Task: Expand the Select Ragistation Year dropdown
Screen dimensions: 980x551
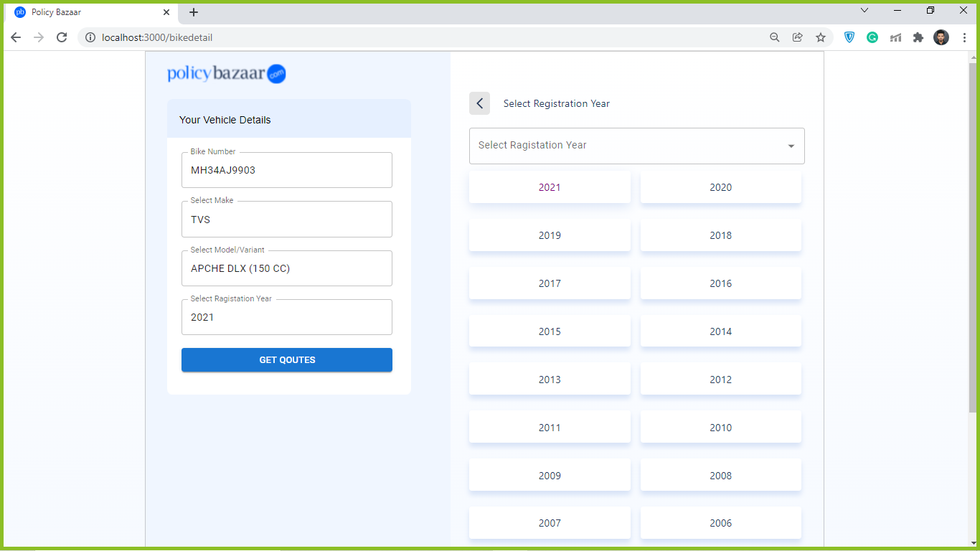Action: click(x=636, y=146)
